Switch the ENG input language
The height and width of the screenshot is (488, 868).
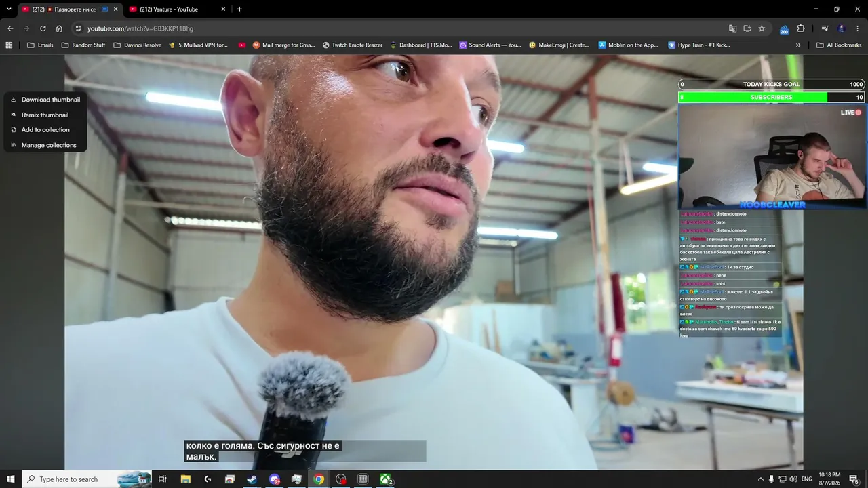pyautogui.click(x=807, y=479)
